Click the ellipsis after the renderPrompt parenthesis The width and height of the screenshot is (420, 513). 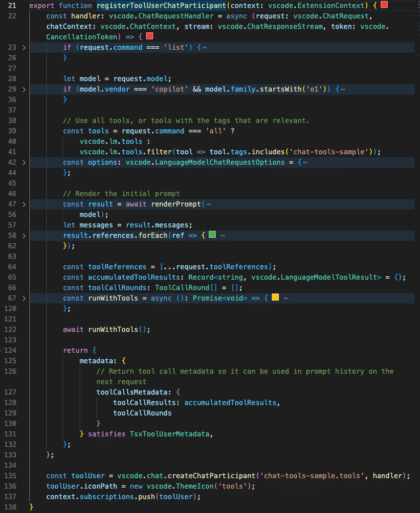209,204
